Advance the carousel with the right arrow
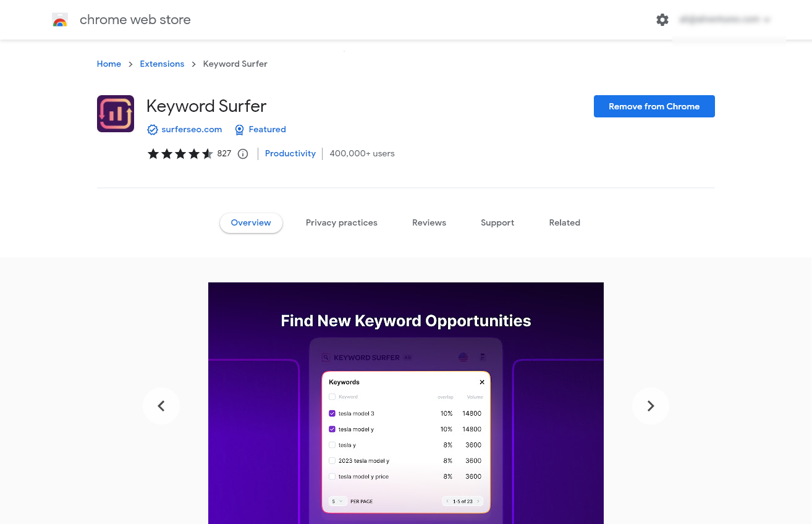Image resolution: width=812 pixels, height=524 pixels. [650, 406]
